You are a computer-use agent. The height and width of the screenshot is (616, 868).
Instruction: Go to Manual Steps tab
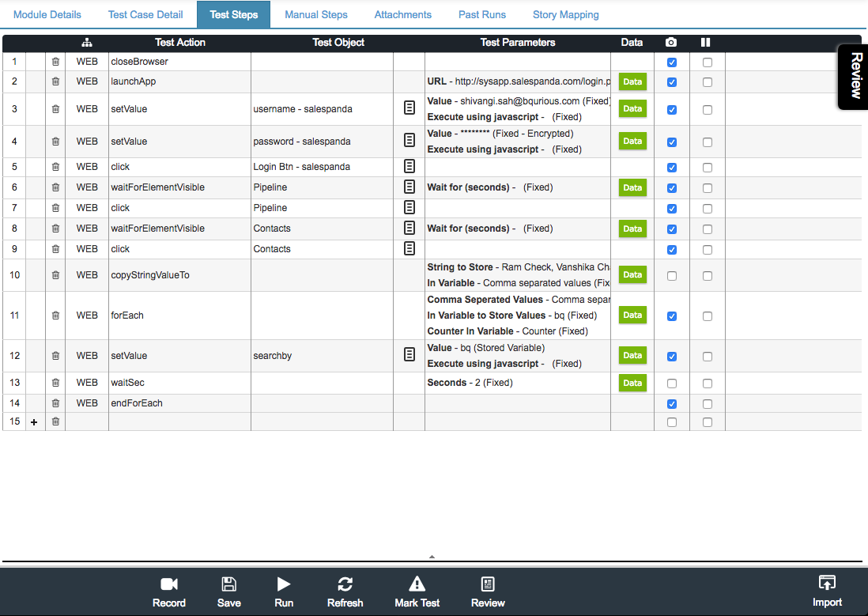(x=316, y=15)
